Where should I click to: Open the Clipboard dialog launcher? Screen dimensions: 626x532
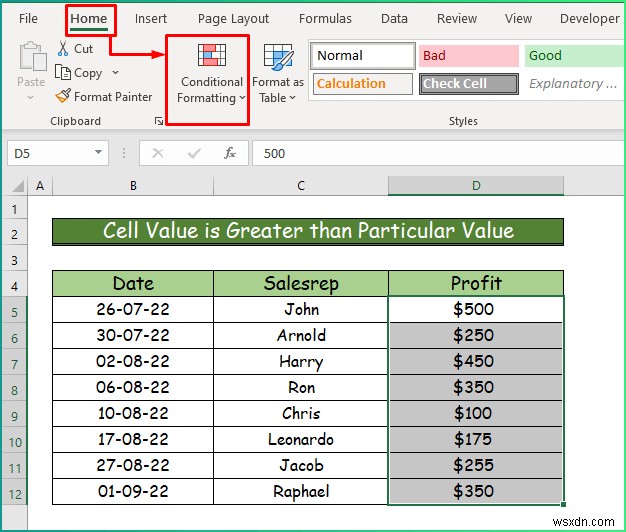159,121
